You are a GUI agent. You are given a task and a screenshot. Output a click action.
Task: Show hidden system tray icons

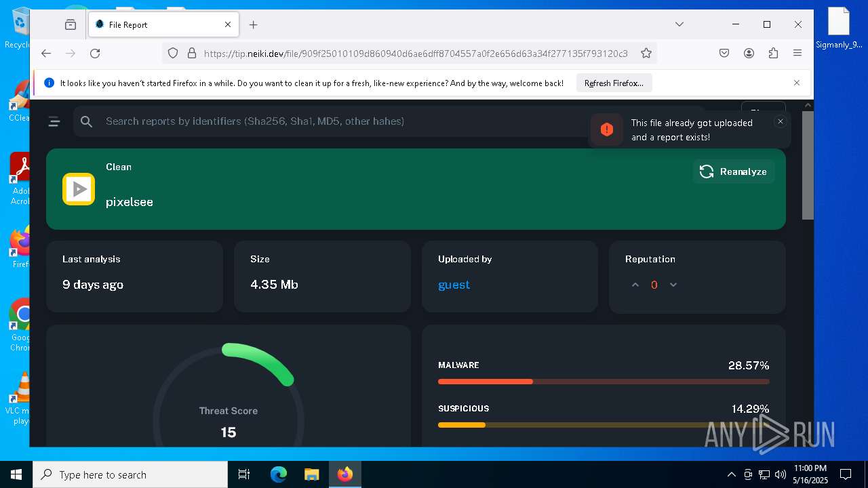coord(731,474)
